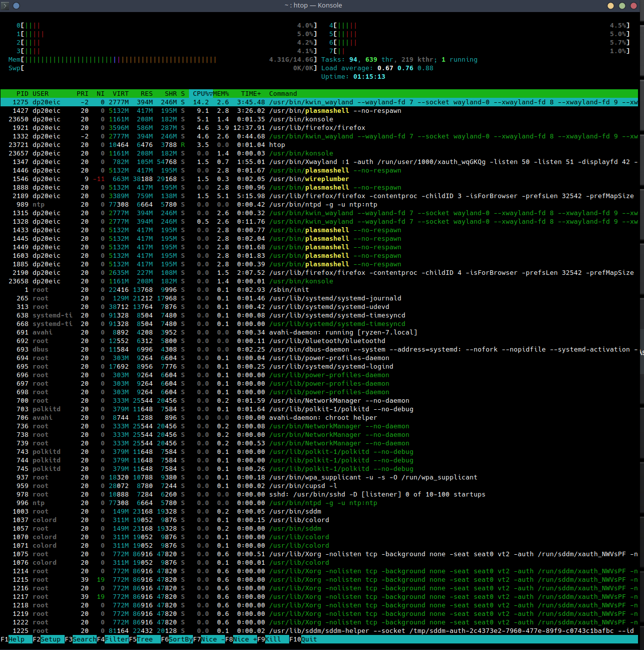Screen dimensions: 644x650
Task: Sort by the NI column header
Action: [x=100, y=94]
